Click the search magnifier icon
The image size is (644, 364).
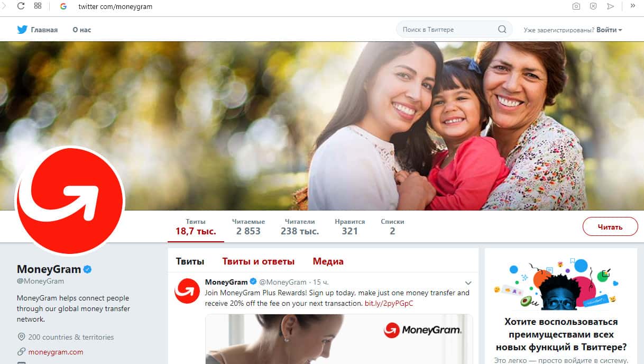(x=502, y=30)
